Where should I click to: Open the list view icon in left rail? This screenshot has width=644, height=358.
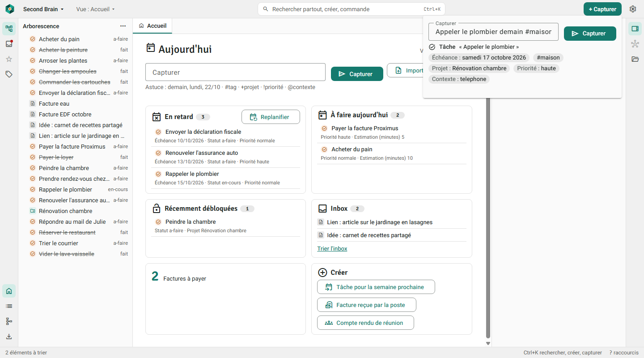[9, 306]
